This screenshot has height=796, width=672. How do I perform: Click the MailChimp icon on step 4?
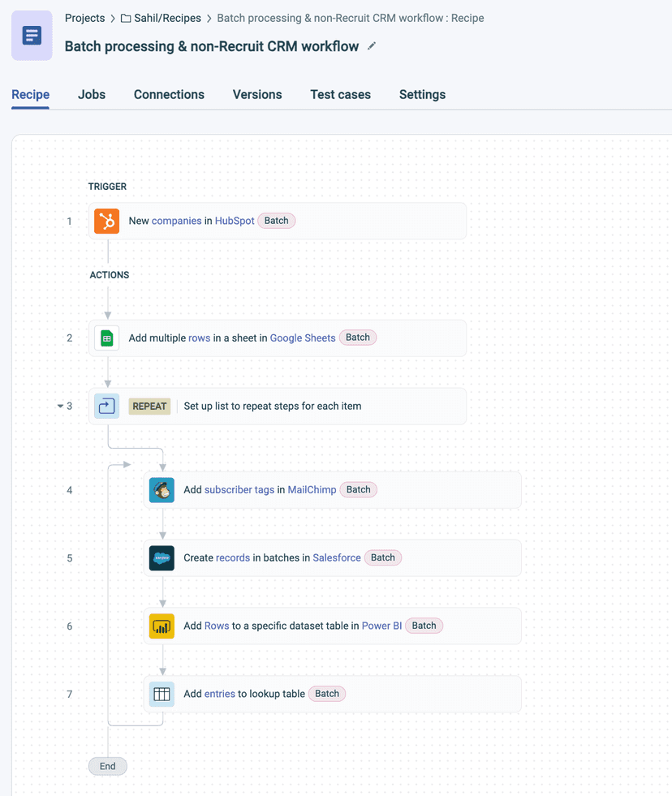click(x=162, y=489)
